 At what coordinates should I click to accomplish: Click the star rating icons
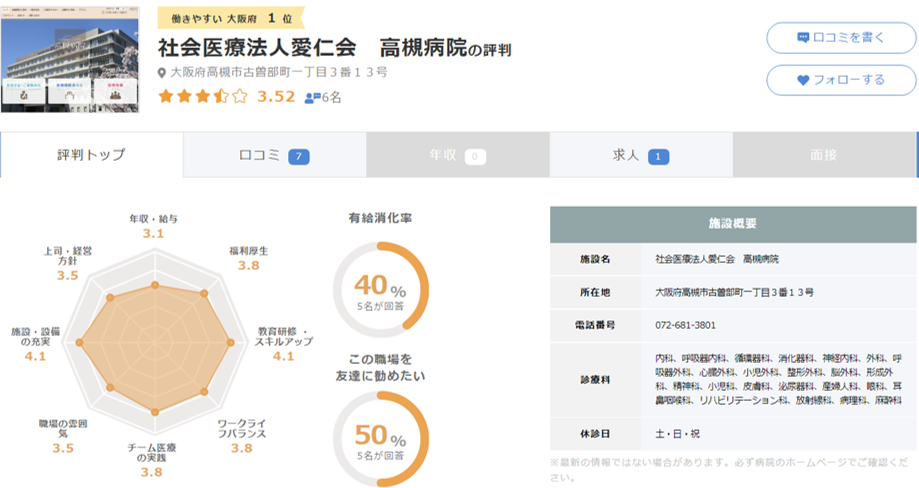point(203,96)
